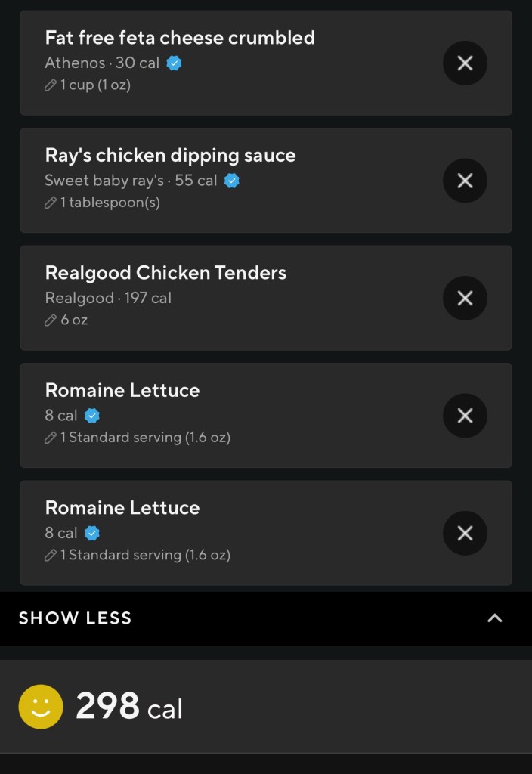Edit serving pencil of bottom Romaine Lettuce

coord(51,556)
